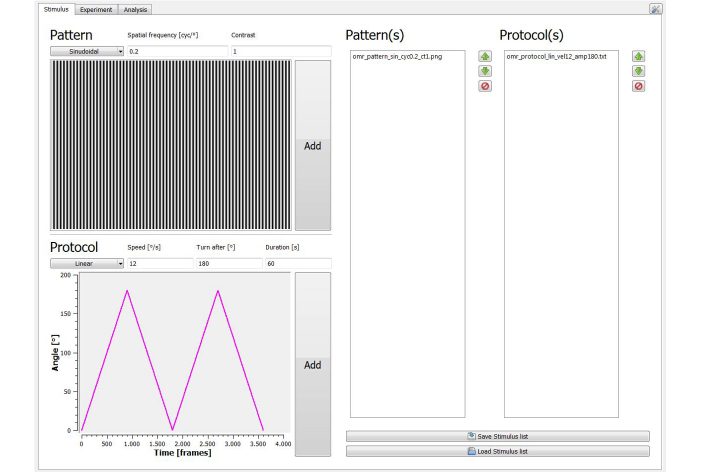Switch to the Stimulus tab
The height and width of the screenshot is (472, 704).
[56, 9]
